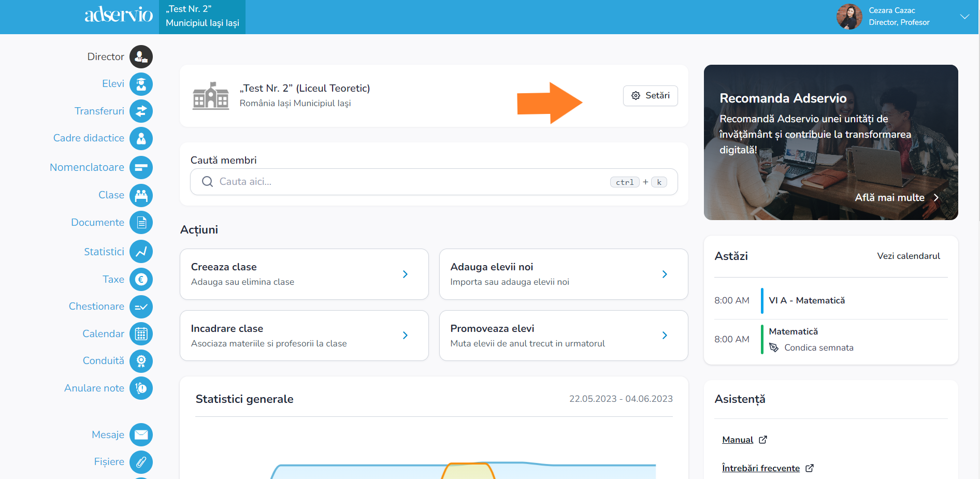Image resolution: width=980 pixels, height=479 pixels.
Task: Open the Director sidebar icon
Action: [x=141, y=57]
